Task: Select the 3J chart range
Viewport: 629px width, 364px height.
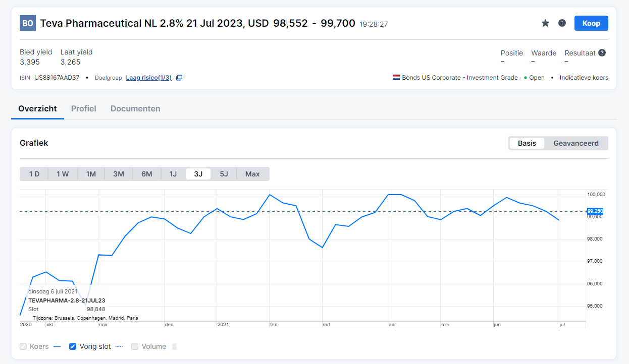Action: coord(198,174)
